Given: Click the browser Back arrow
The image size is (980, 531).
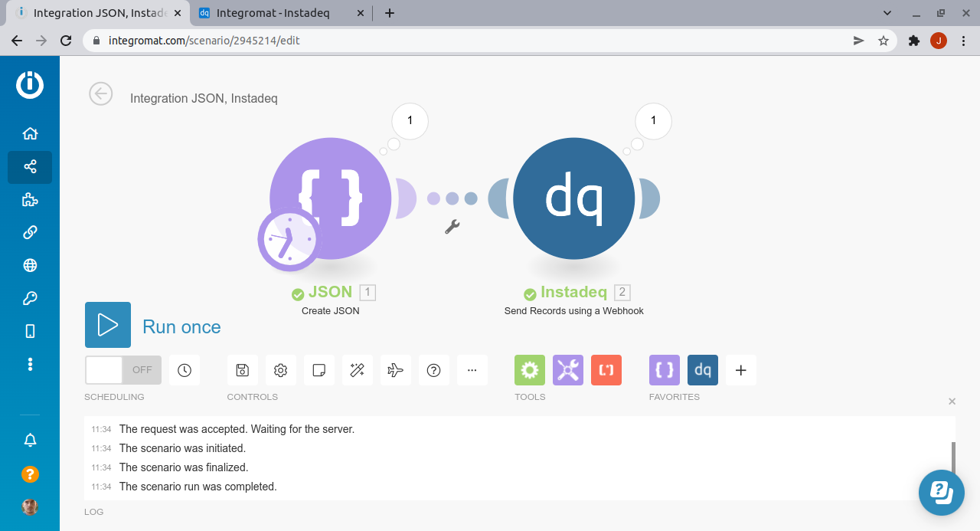Looking at the screenshot, I should point(17,41).
